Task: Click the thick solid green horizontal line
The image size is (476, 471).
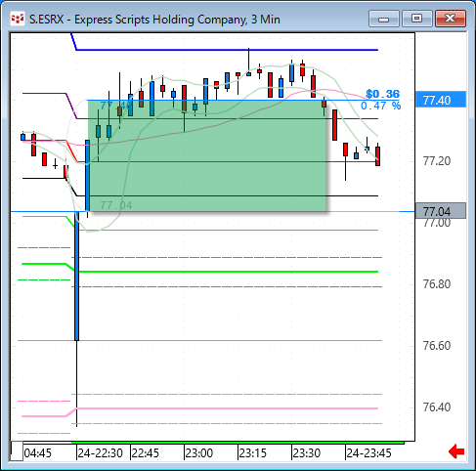Action: [228, 272]
